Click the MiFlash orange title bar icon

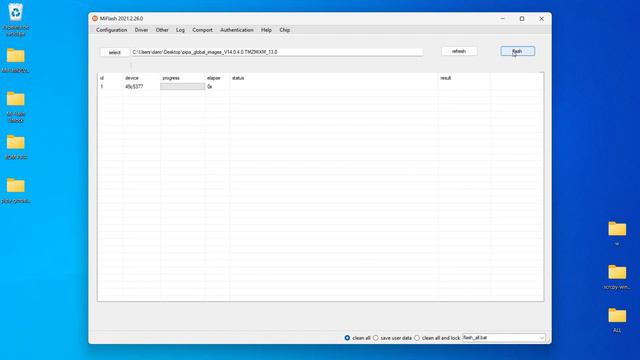tap(95, 18)
